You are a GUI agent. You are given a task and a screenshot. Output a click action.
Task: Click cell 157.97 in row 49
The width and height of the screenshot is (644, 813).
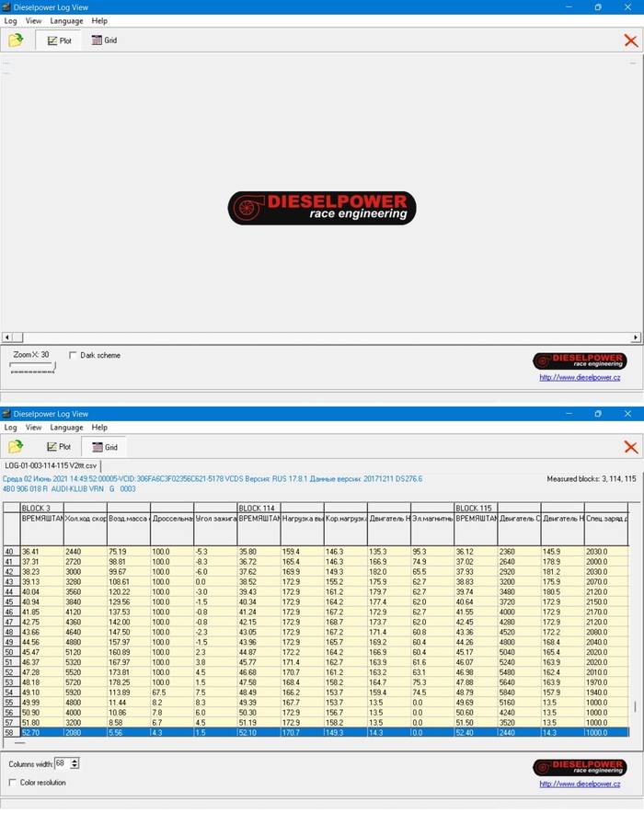click(129, 642)
